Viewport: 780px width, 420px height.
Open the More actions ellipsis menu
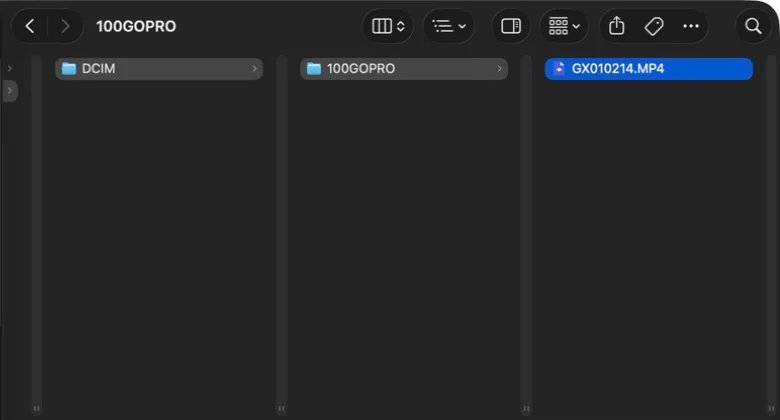[x=691, y=26]
